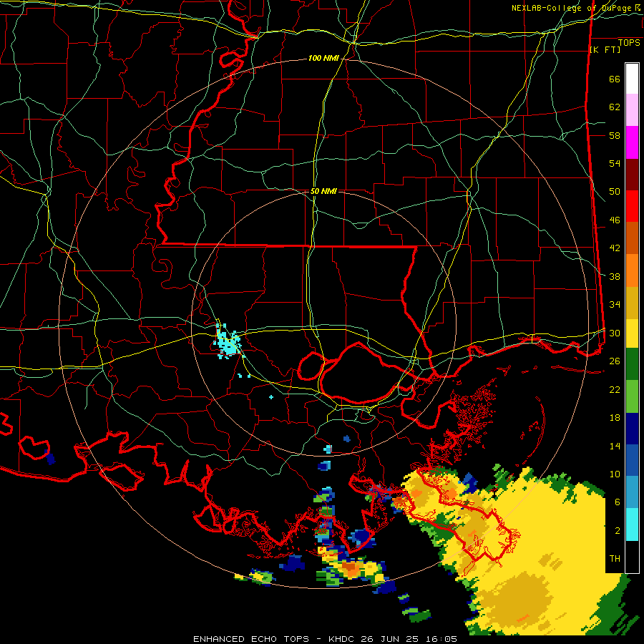
Task: Click the legend value 58
Action: (x=615, y=135)
